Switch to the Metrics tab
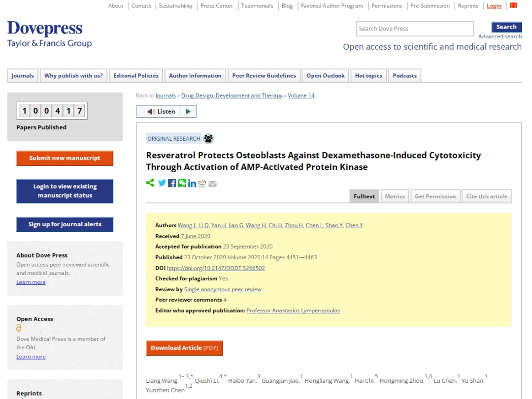 [395, 196]
